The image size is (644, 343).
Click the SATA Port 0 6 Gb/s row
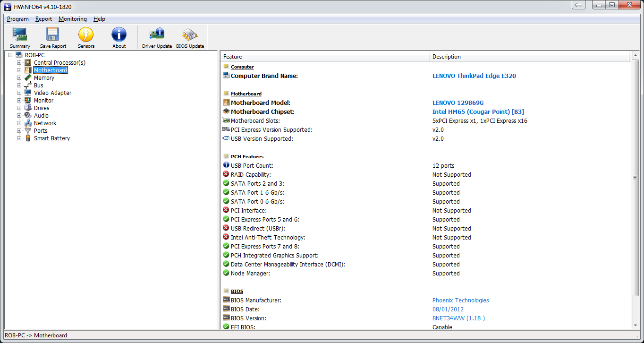click(426, 201)
